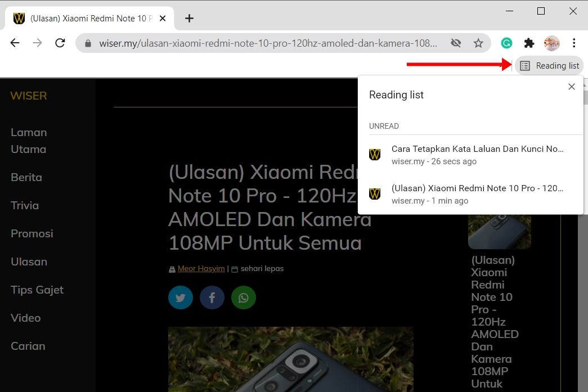Click the Chrome profile avatar

click(x=551, y=43)
